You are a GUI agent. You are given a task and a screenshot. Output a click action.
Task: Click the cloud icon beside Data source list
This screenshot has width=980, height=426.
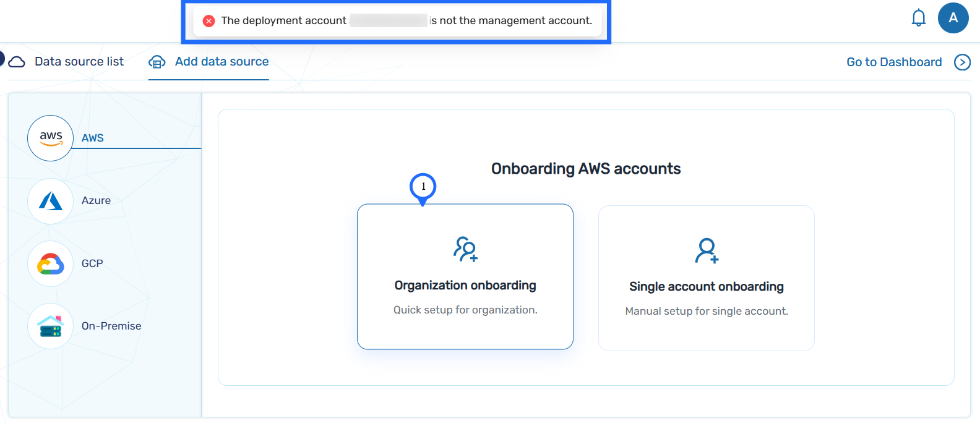[x=17, y=62]
